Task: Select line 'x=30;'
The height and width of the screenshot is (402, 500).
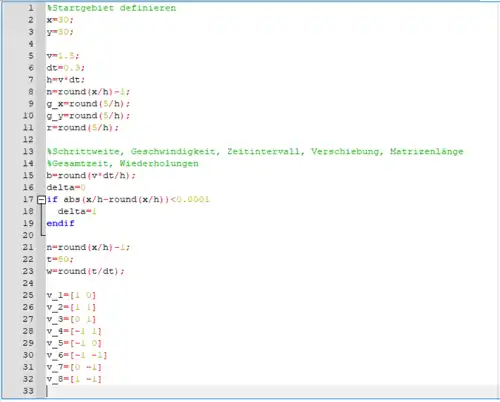Action: coord(60,20)
